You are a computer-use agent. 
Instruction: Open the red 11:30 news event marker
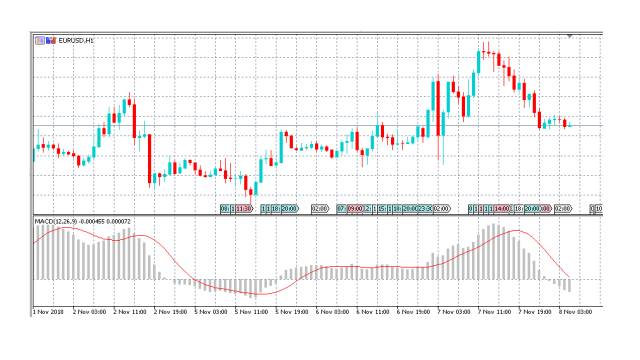tap(244, 209)
